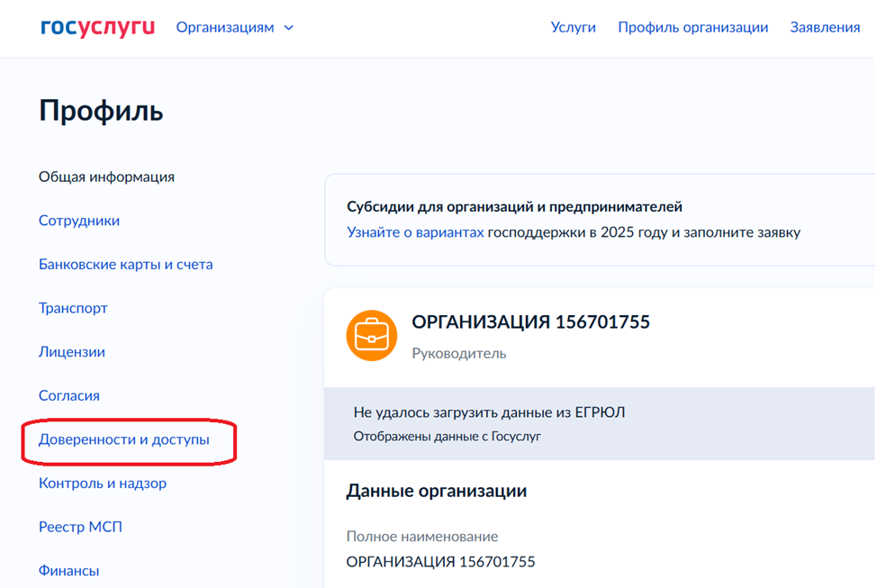Click the Госуслуги logo
877x588 pixels.
click(x=97, y=28)
